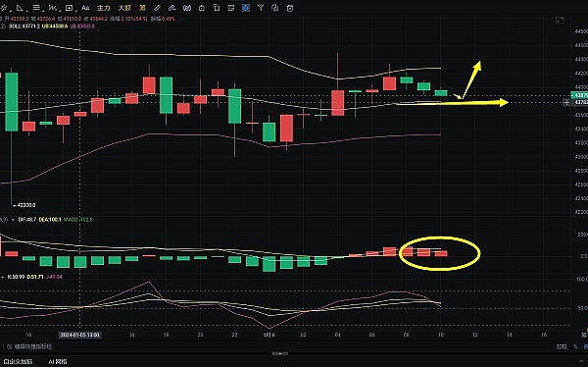The image size is (588, 367).
Task: Click the trash delete-drawings icon
Action: pyautogui.click(x=290, y=8)
